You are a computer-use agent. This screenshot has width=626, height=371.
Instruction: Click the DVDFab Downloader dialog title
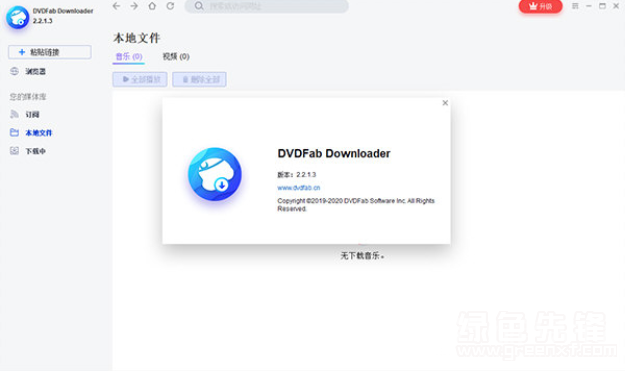(334, 153)
